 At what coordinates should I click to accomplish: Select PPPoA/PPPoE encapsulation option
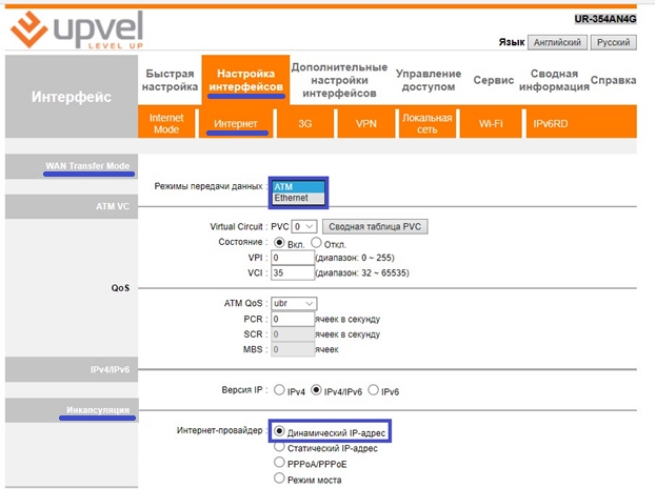pos(279,463)
